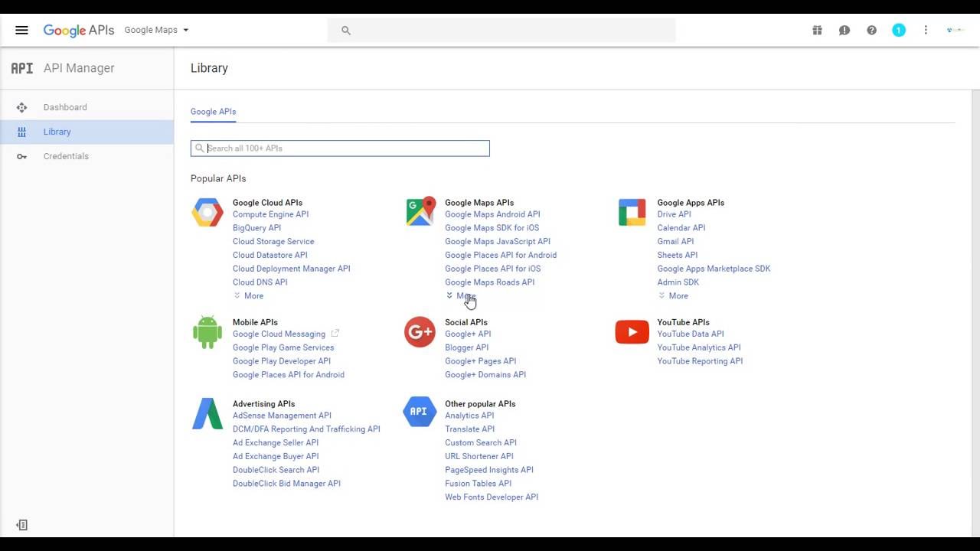Click the Advertising APIs icon
Screen dimensions: 980x551
click(x=207, y=413)
